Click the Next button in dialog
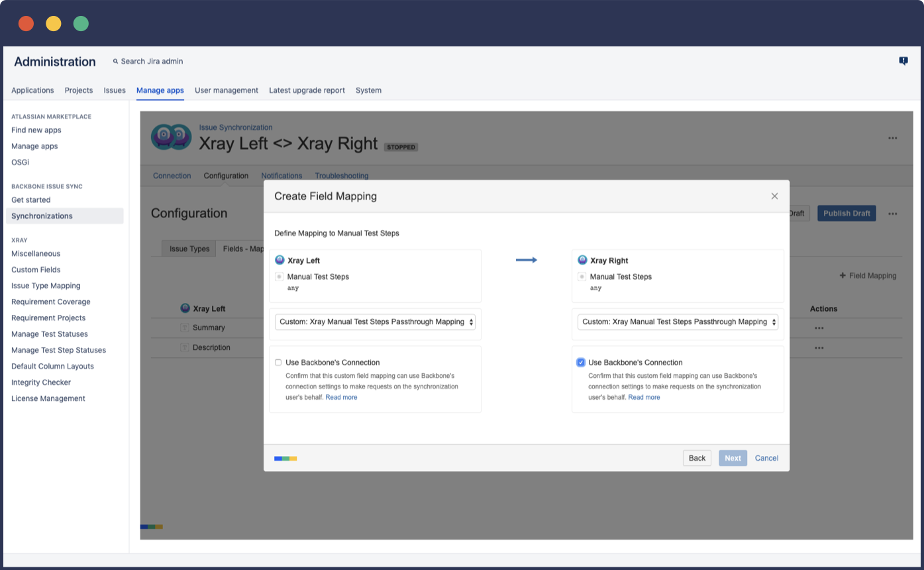 733,458
